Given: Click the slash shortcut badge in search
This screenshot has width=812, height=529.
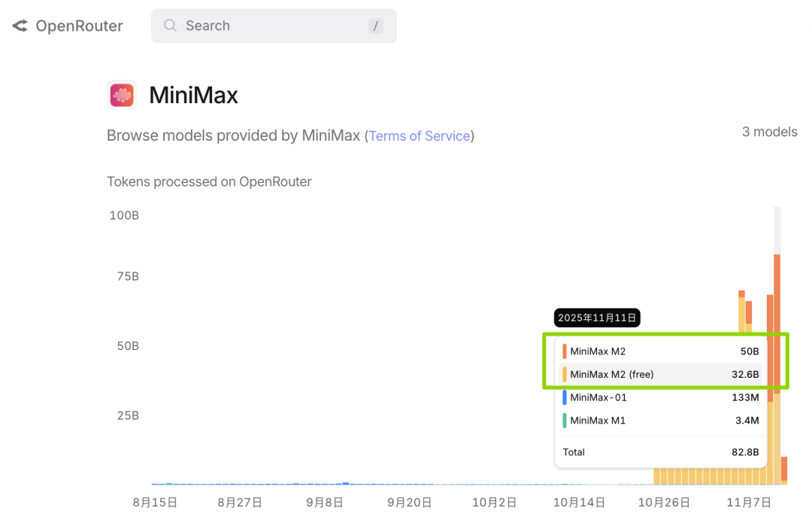Looking at the screenshot, I should 375,26.
